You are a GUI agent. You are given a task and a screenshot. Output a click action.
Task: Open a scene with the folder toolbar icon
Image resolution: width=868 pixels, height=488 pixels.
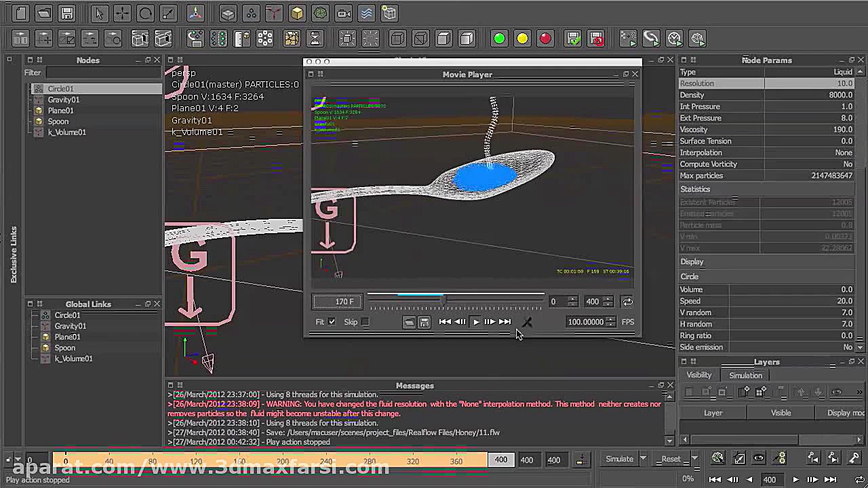43,13
